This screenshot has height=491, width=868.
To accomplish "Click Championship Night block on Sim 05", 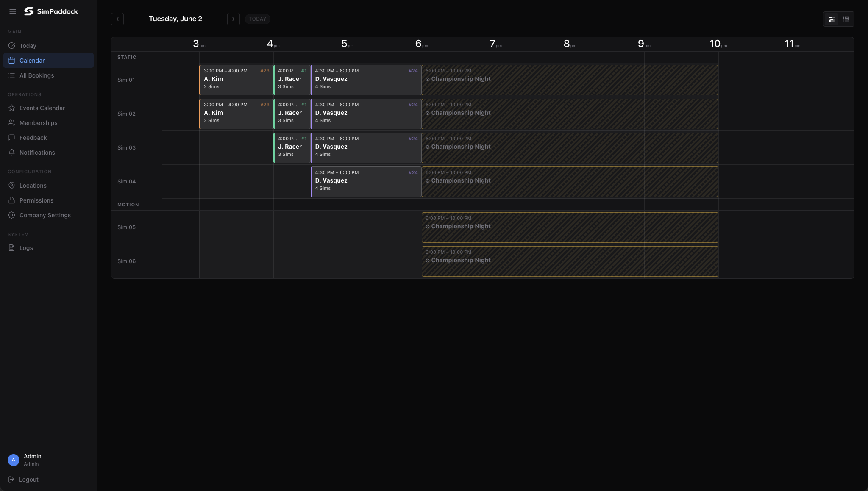I will coord(570,227).
